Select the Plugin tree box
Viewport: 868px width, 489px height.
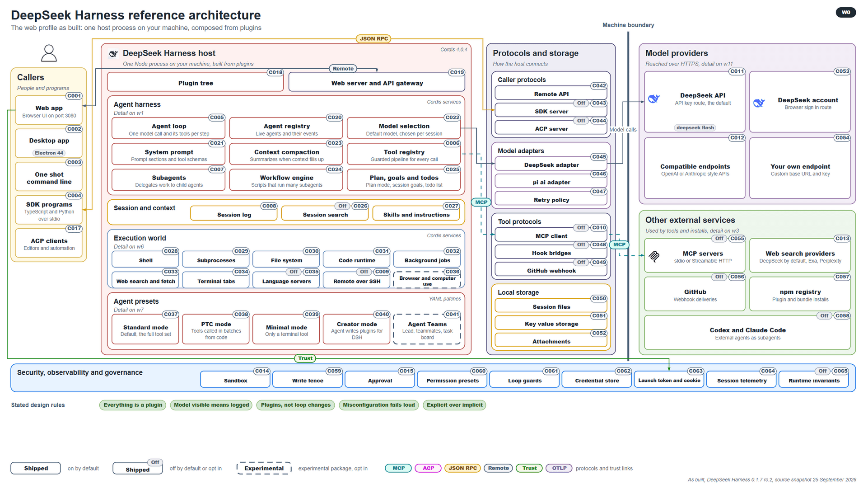click(x=196, y=83)
